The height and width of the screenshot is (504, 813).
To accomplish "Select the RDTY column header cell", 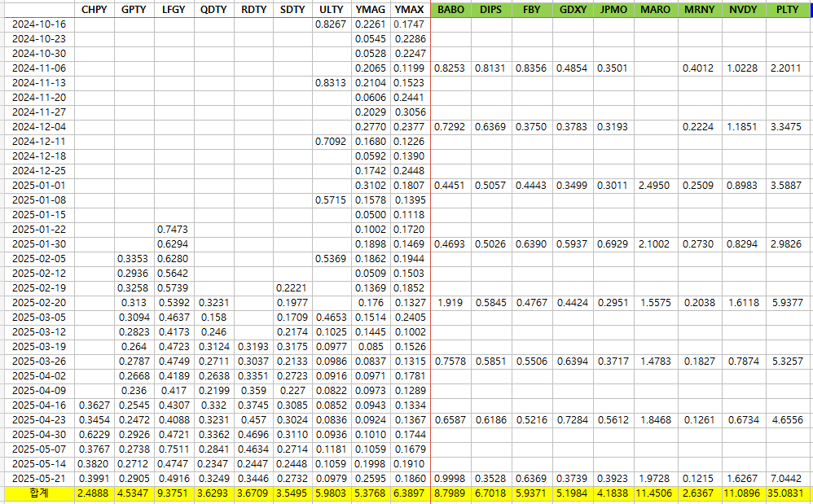I will pos(253,9).
